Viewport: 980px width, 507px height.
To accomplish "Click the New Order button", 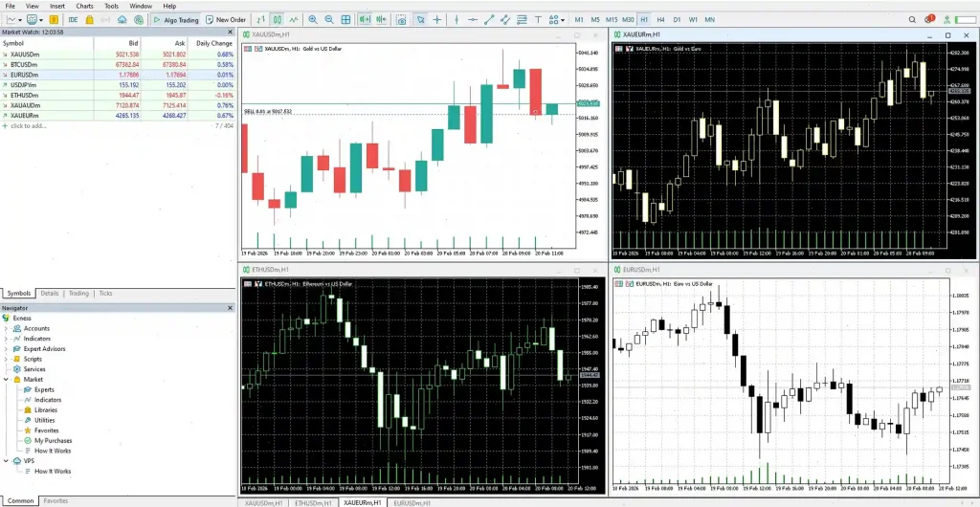I will click(225, 19).
